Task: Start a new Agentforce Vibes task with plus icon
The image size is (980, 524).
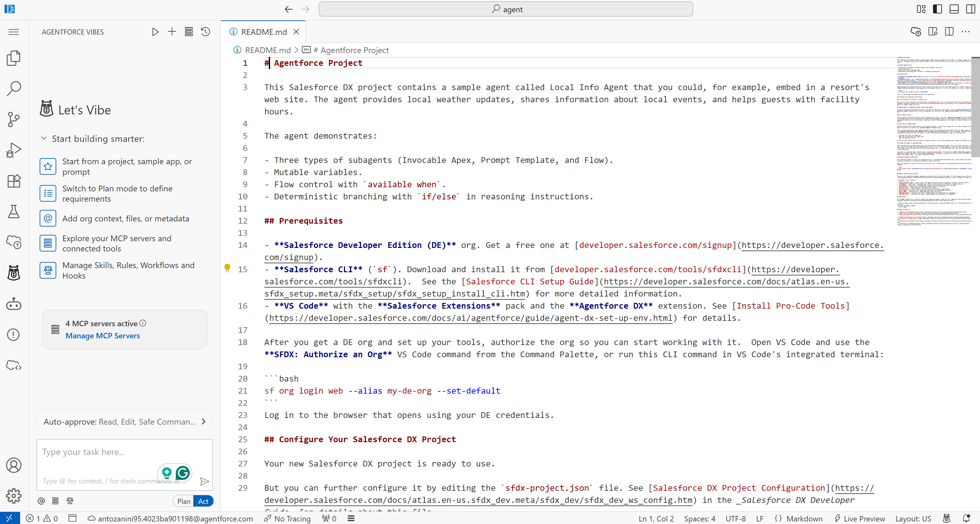Action: (x=172, y=32)
